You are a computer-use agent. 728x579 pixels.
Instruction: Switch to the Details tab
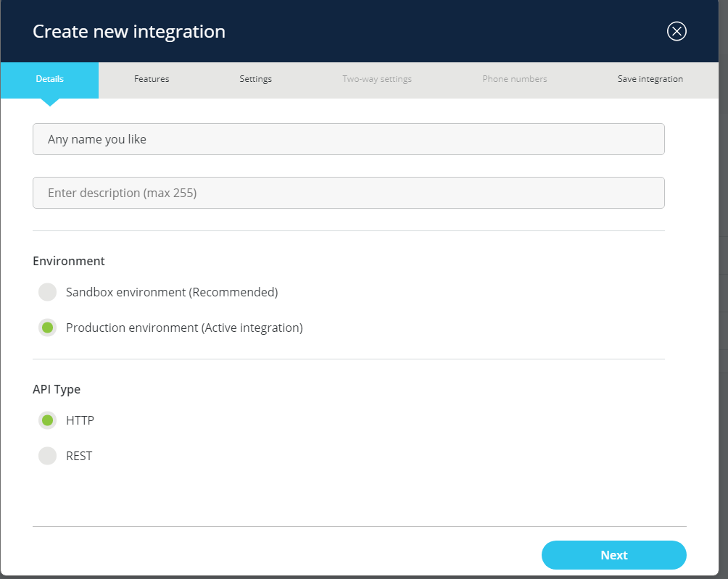(x=49, y=79)
